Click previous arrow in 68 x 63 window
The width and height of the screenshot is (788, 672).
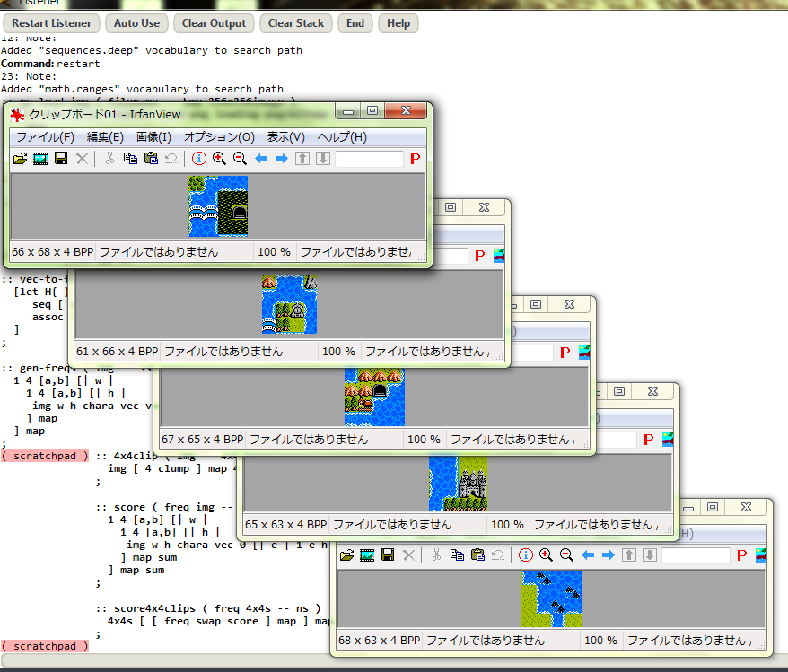[x=588, y=555]
